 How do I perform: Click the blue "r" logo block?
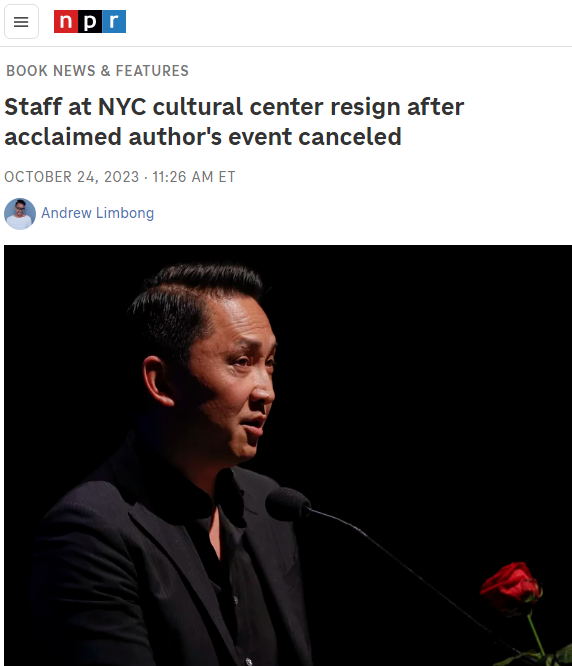click(114, 22)
